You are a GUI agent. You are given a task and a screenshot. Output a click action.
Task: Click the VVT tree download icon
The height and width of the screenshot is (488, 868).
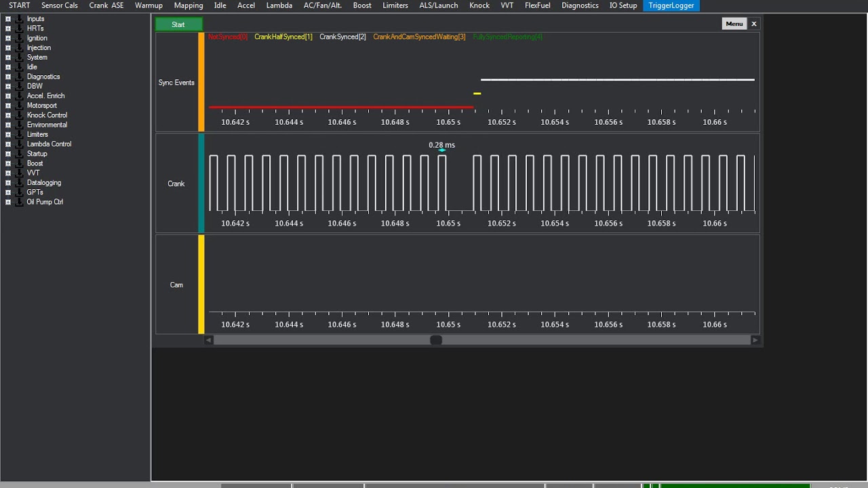click(x=18, y=173)
